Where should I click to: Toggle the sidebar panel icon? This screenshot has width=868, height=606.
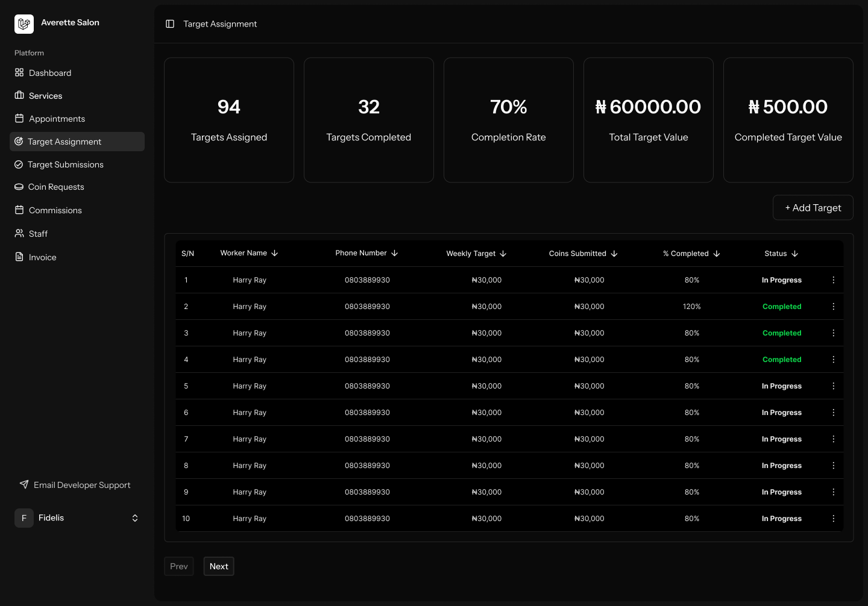pos(170,24)
